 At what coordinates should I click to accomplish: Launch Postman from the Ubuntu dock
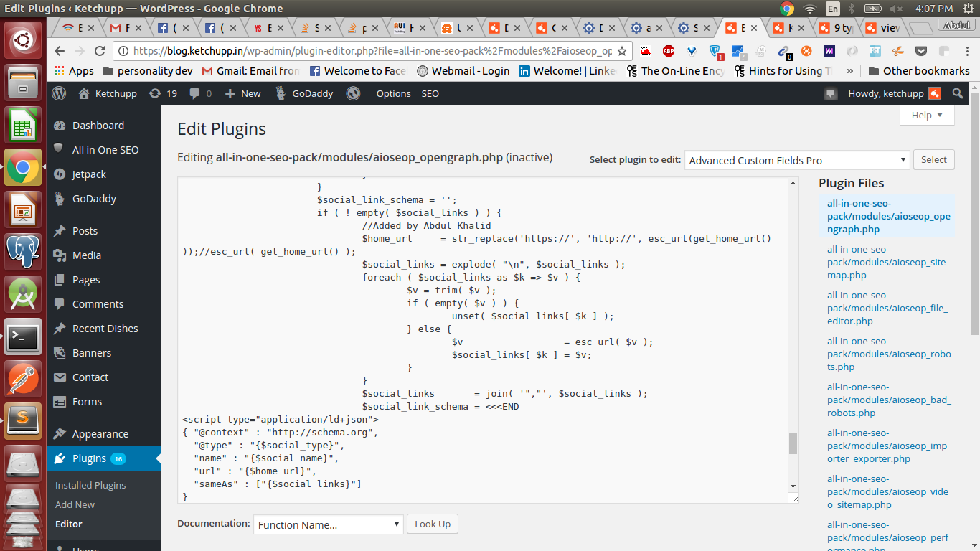tap(23, 378)
